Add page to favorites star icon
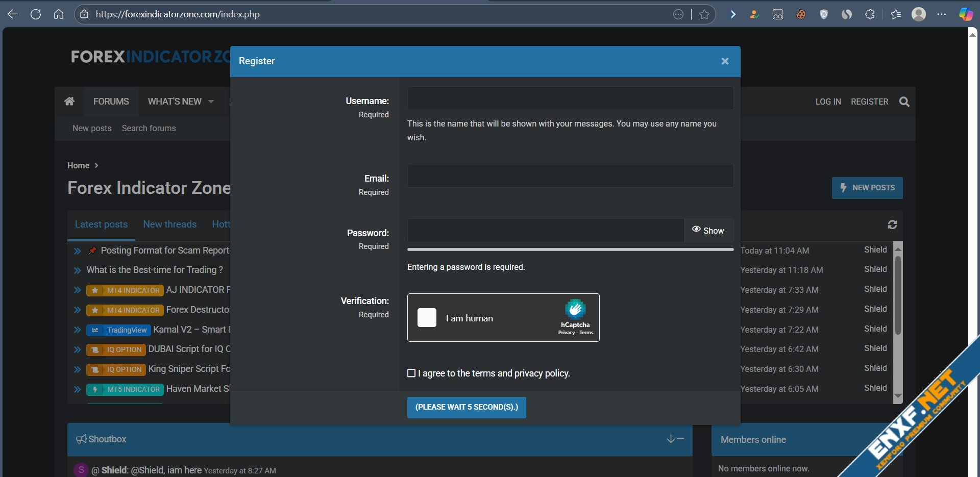The image size is (980, 477). tap(704, 14)
